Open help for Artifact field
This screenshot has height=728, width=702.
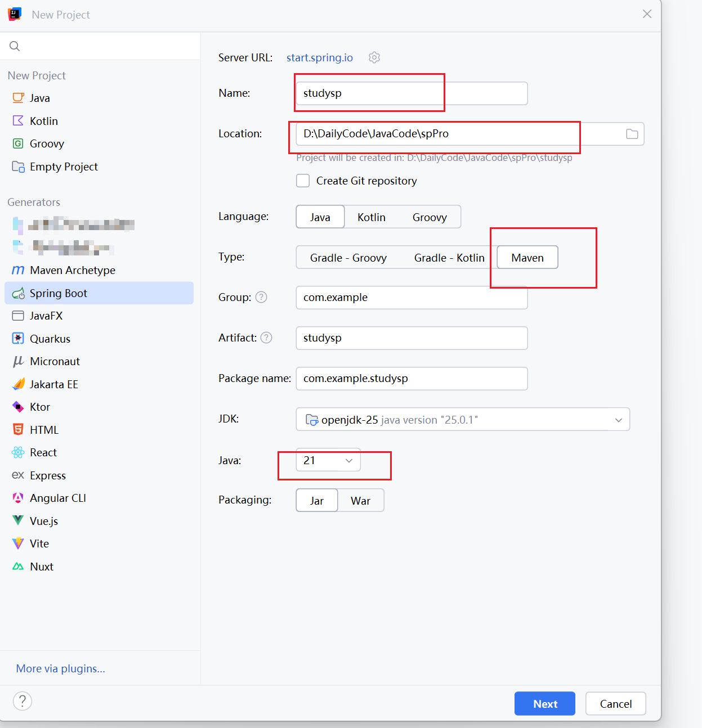tap(266, 338)
